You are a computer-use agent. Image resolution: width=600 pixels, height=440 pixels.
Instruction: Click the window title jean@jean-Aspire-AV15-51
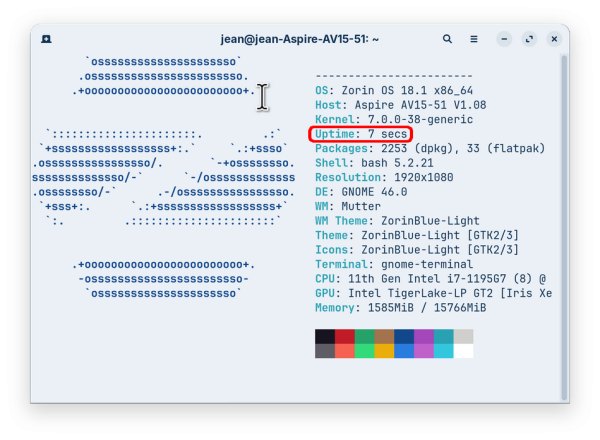tap(300, 39)
